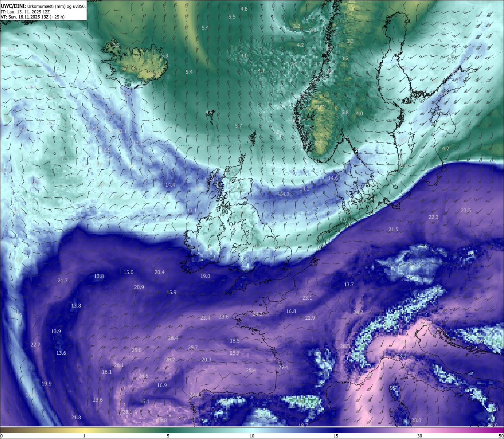Click the 24.7 value label
This screenshot has height=439, width=504.
pos(358,313)
